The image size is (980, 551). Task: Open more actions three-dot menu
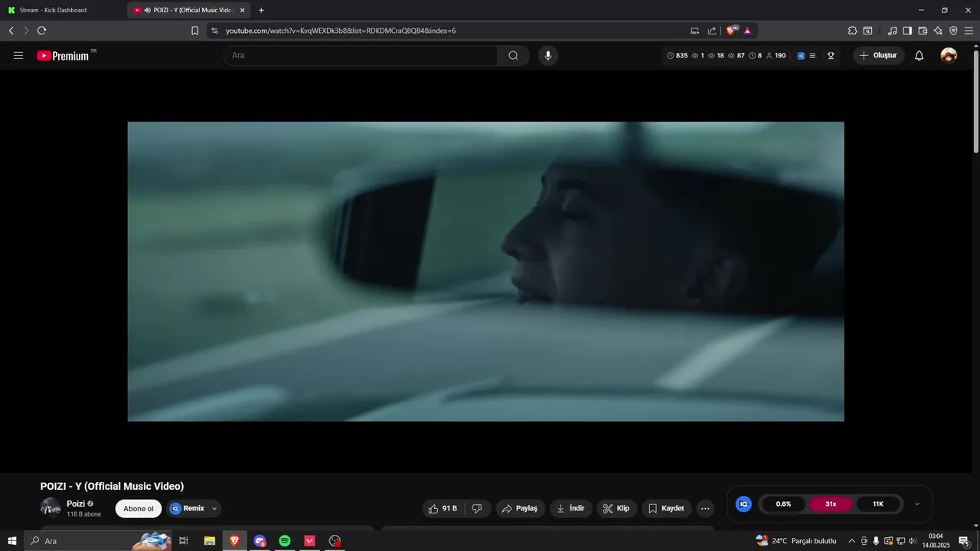coord(705,508)
